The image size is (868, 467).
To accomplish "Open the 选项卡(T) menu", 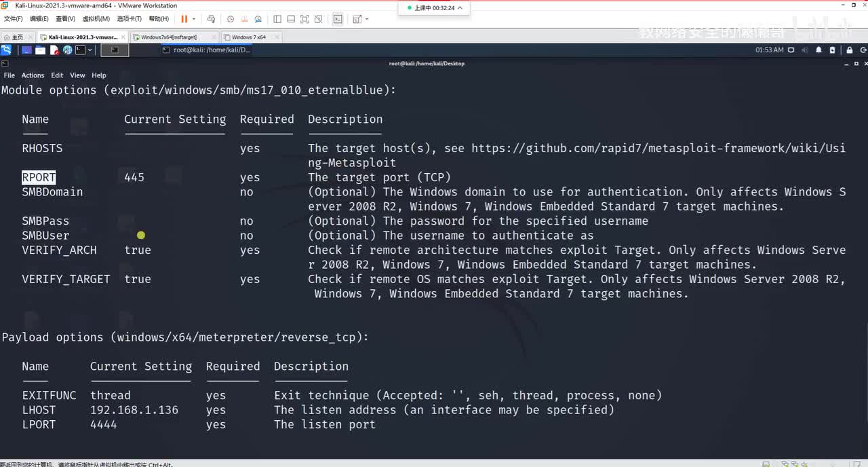I will 130,19.
